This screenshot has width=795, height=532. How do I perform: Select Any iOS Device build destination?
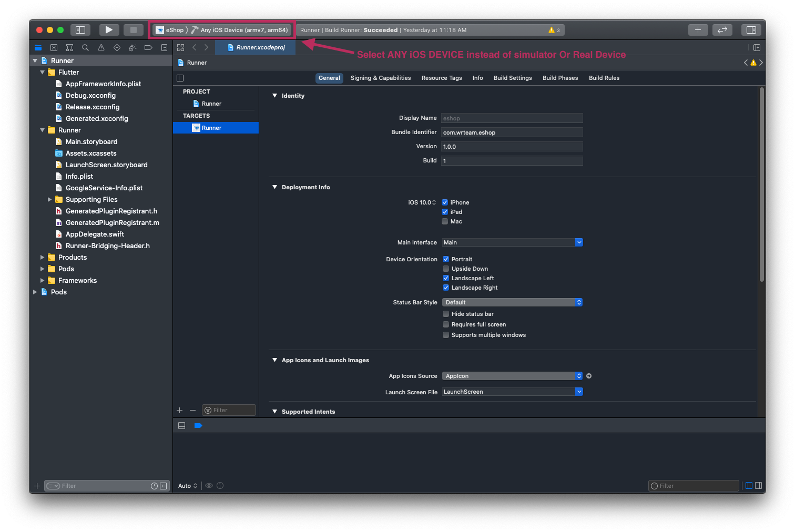tap(244, 30)
